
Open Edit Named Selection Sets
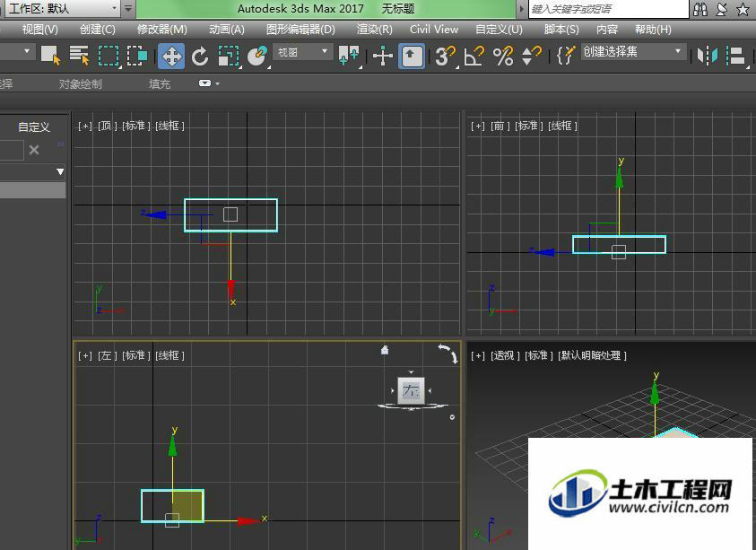pyautogui.click(x=566, y=56)
